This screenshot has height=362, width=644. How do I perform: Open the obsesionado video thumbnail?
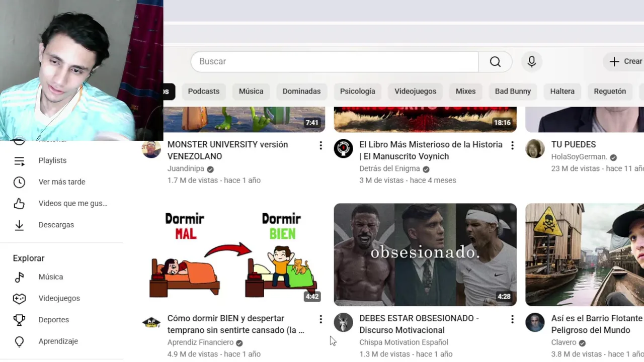pos(425,254)
